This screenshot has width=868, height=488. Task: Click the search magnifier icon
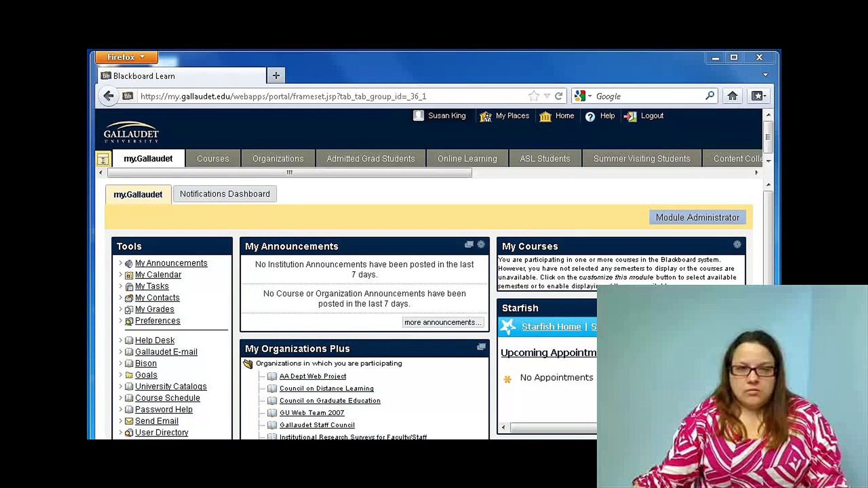tap(710, 96)
